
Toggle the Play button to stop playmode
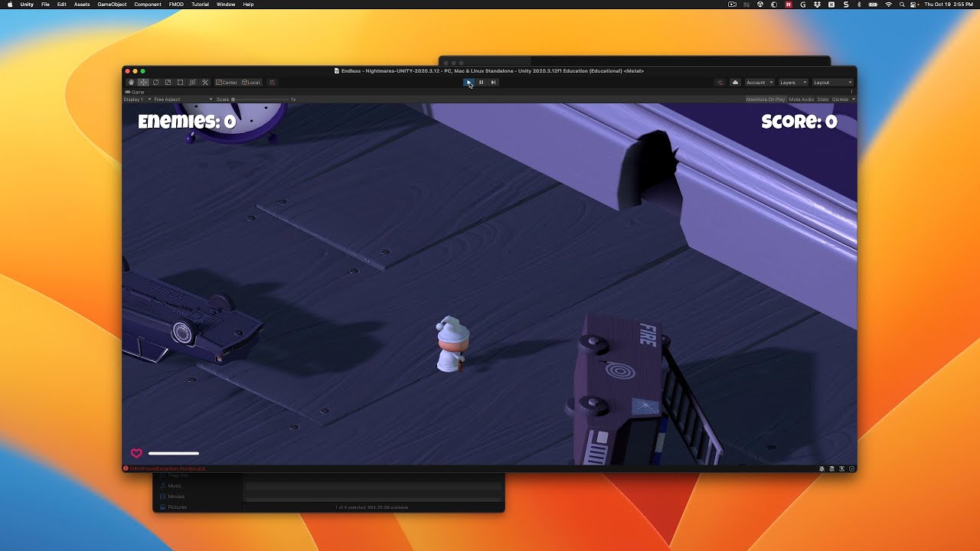click(469, 83)
